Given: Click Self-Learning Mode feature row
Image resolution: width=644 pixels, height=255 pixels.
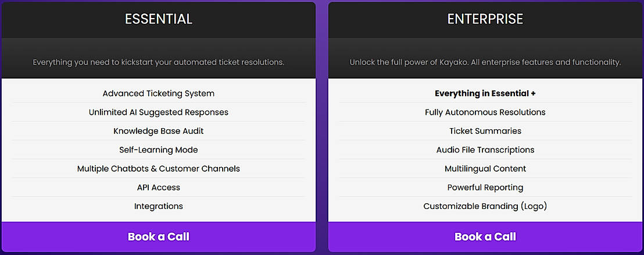Looking at the screenshot, I should 159,150.
